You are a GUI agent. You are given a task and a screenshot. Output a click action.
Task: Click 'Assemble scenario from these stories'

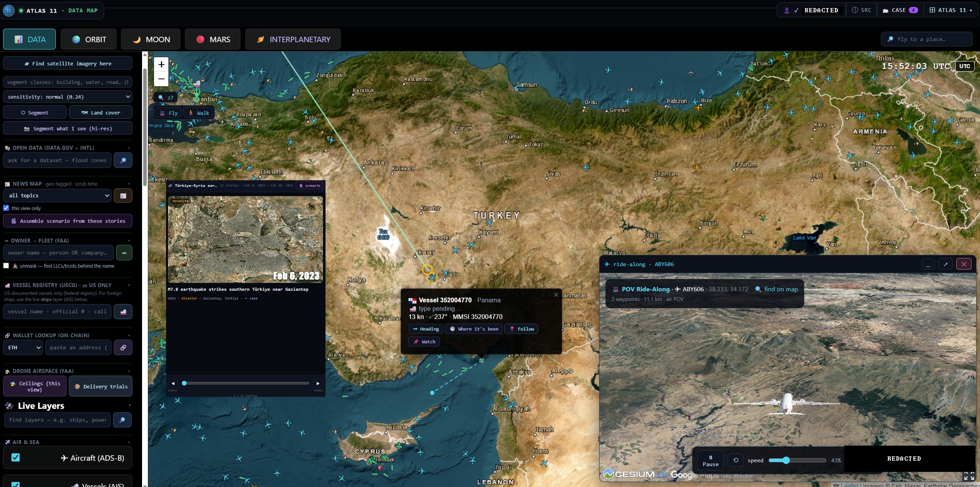coord(68,221)
